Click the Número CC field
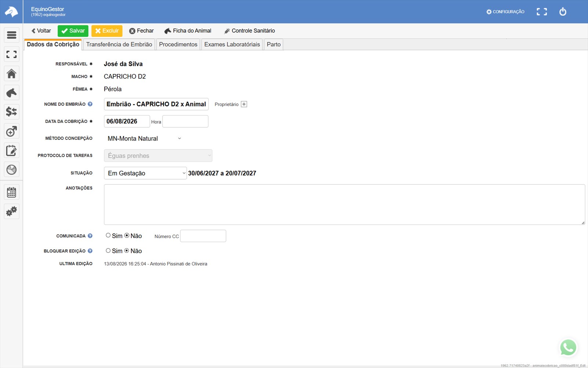 (x=203, y=236)
